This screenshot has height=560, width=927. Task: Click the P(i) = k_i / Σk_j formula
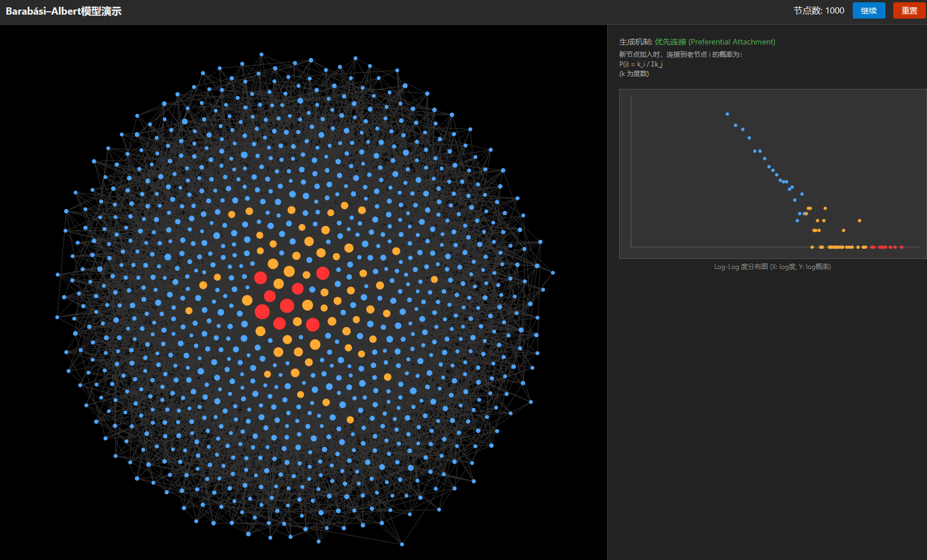641,64
